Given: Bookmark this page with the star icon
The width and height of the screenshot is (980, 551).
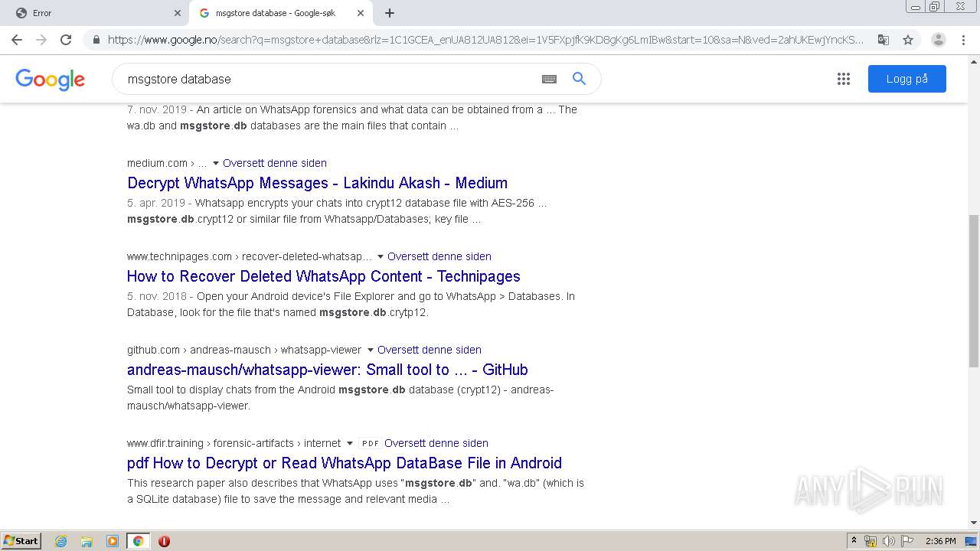Looking at the screenshot, I should pyautogui.click(x=908, y=40).
